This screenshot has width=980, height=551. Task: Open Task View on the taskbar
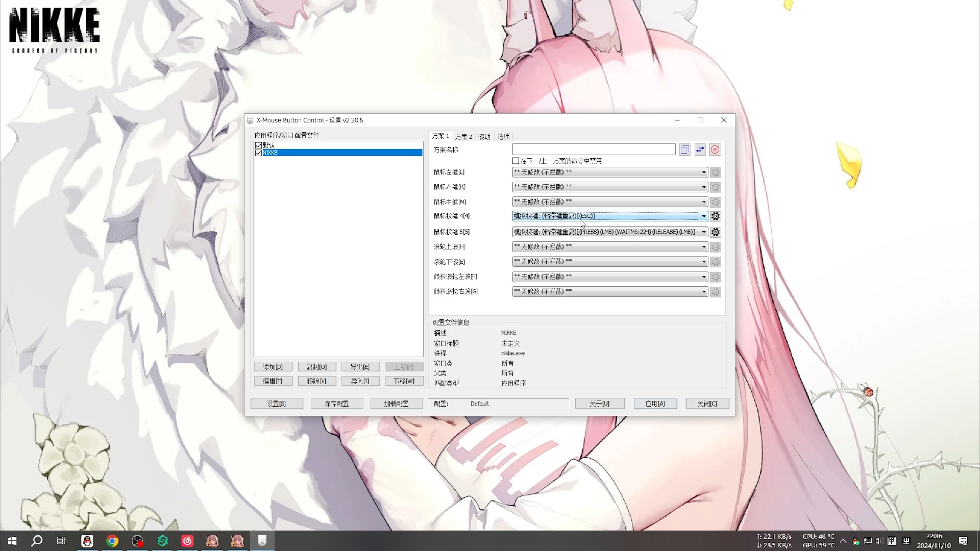[x=61, y=541]
